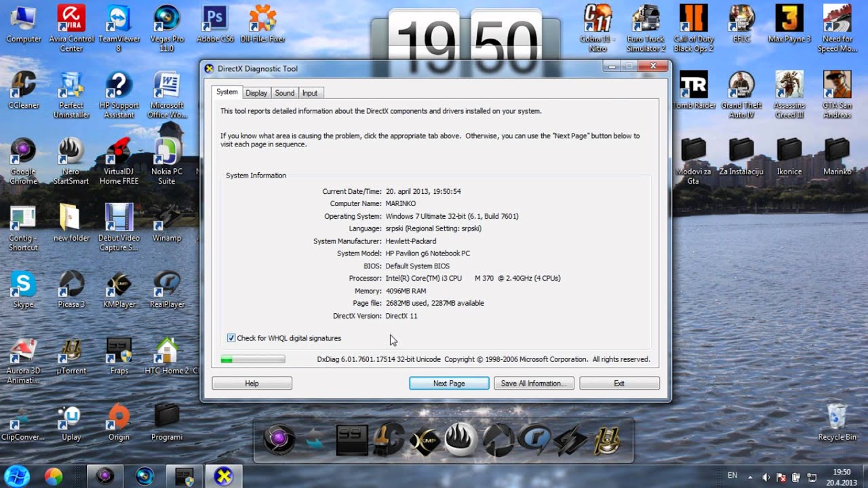The height and width of the screenshot is (488, 868).
Task: Select CCleaner desktop icon
Action: click(24, 89)
